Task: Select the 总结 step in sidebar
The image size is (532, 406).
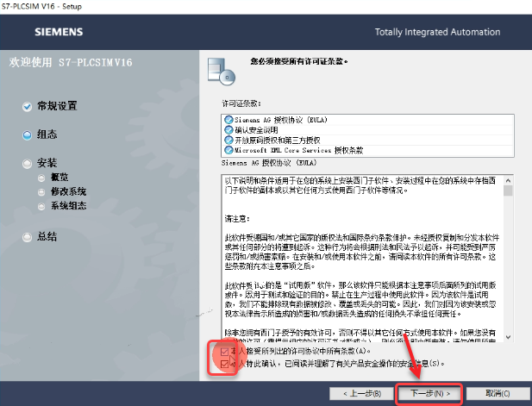Action: coord(47,236)
